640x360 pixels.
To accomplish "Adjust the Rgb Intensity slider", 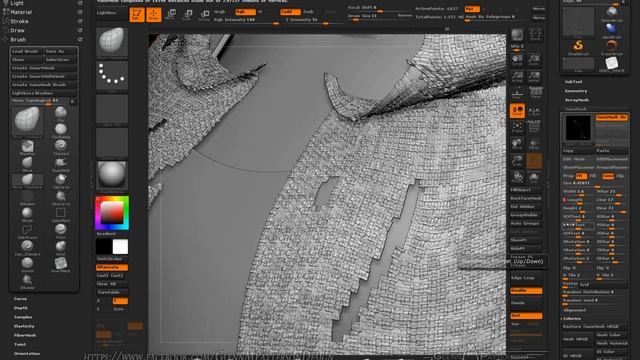I will (x=246, y=20).
